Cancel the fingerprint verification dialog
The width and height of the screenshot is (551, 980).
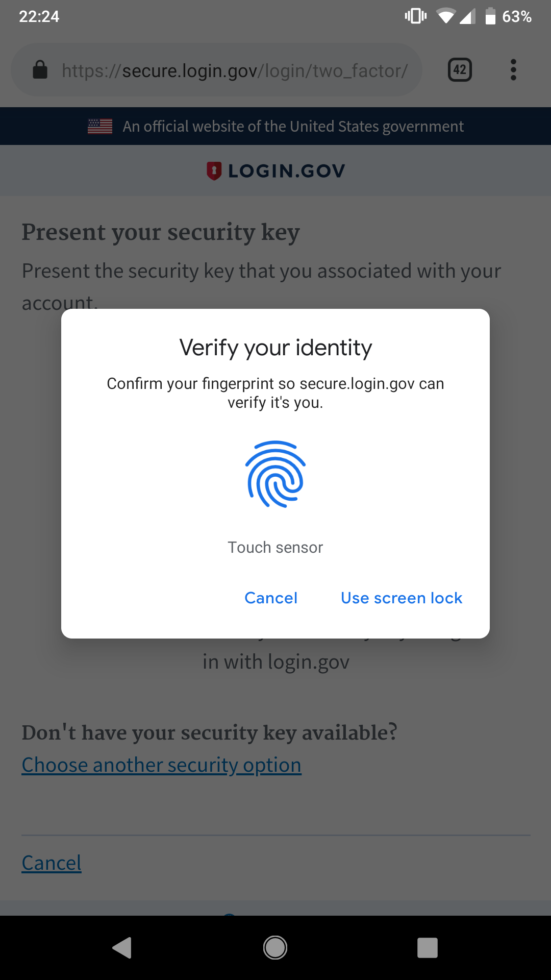click(271, 598)
